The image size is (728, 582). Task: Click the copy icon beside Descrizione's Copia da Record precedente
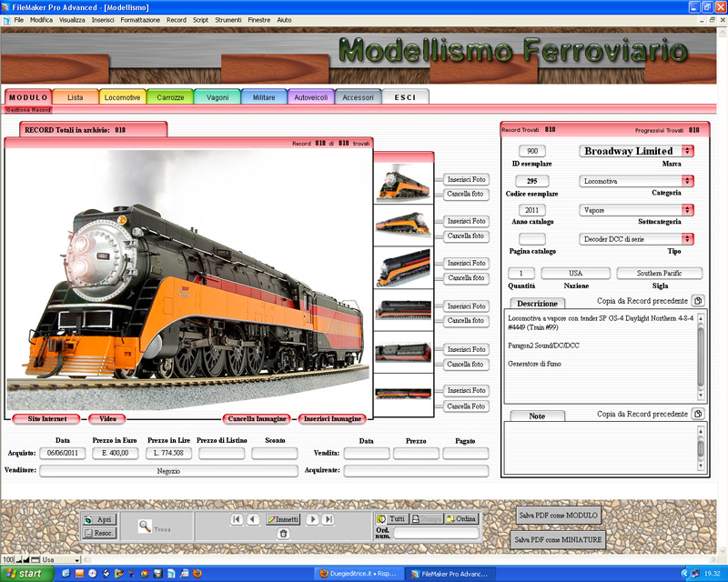tap(697, 300)
